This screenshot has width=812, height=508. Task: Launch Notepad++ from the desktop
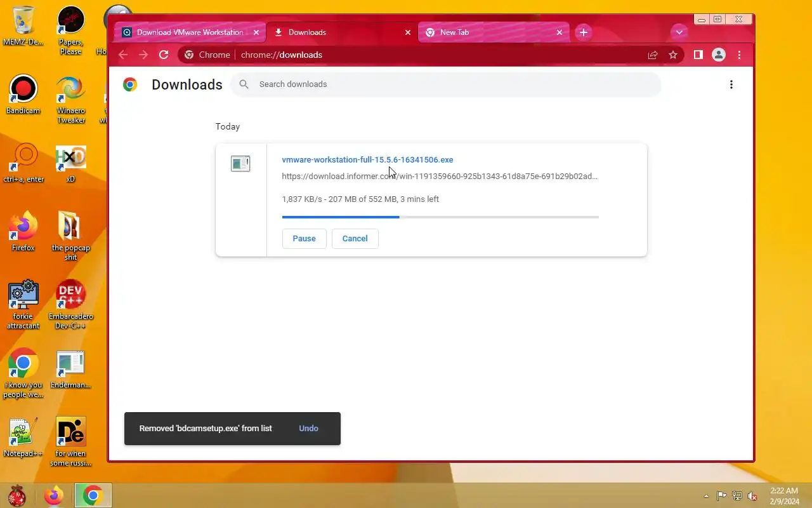tap(23, 438)
